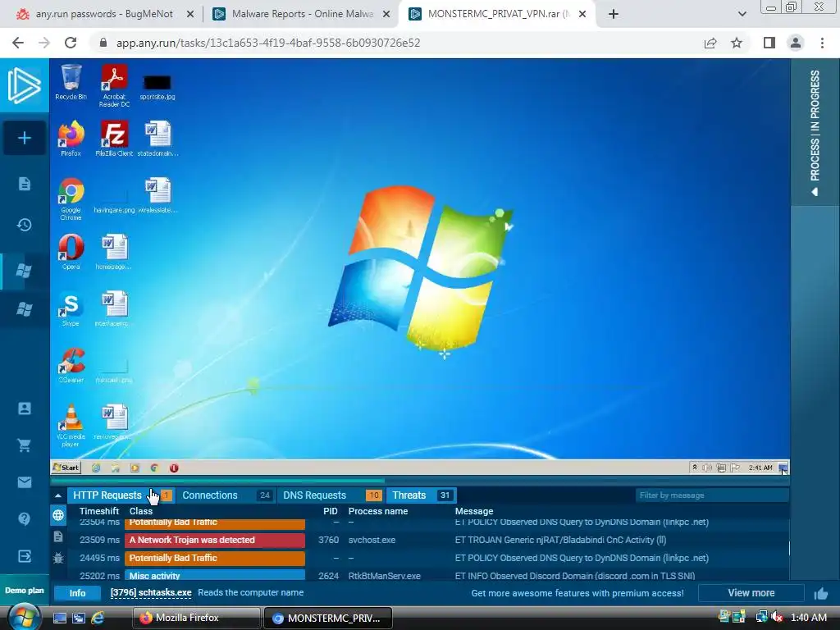Click the VM tray clock 2:41 AM
Image resolution: width=840 pixels, height=630 pixels.
[760, 468]
